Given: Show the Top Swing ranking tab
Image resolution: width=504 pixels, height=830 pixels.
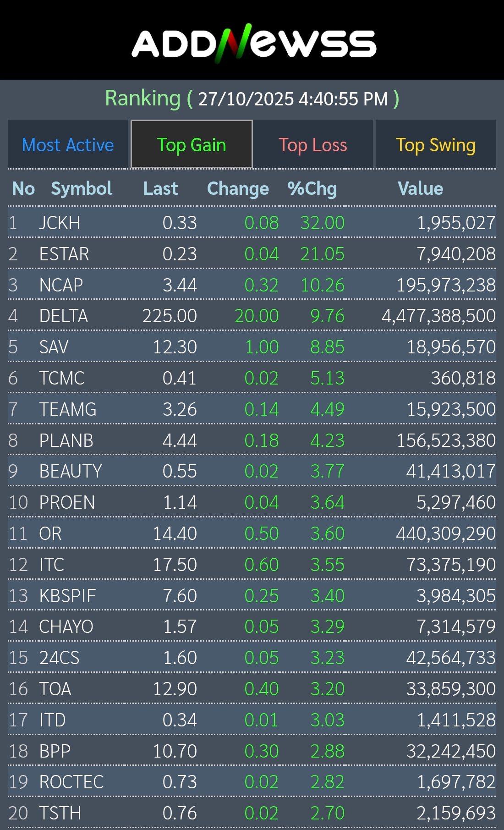Looking at the screenshot, I should 435,145.
